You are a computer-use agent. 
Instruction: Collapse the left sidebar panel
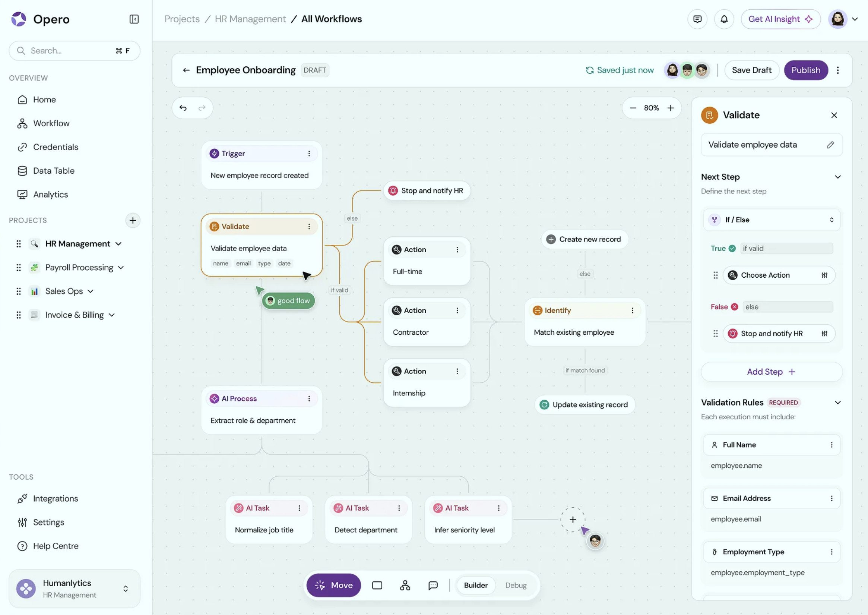click(134, 19)
